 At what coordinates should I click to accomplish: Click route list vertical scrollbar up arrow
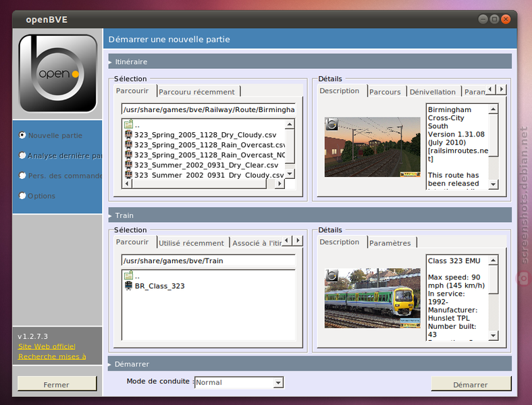pos(290,124)
